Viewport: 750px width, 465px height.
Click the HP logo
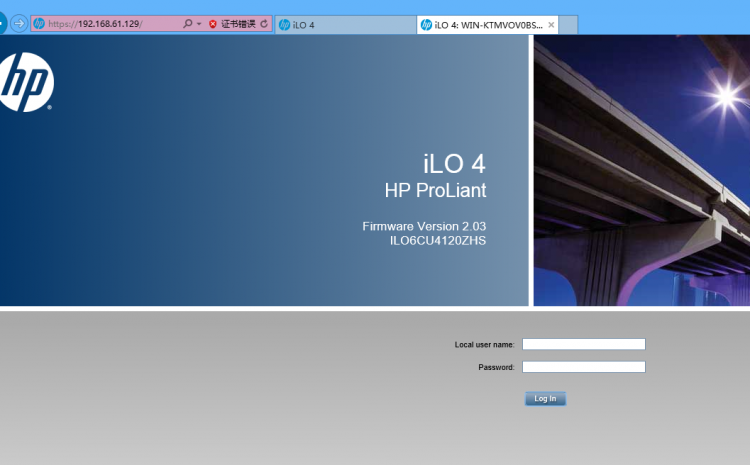[26, 82]
